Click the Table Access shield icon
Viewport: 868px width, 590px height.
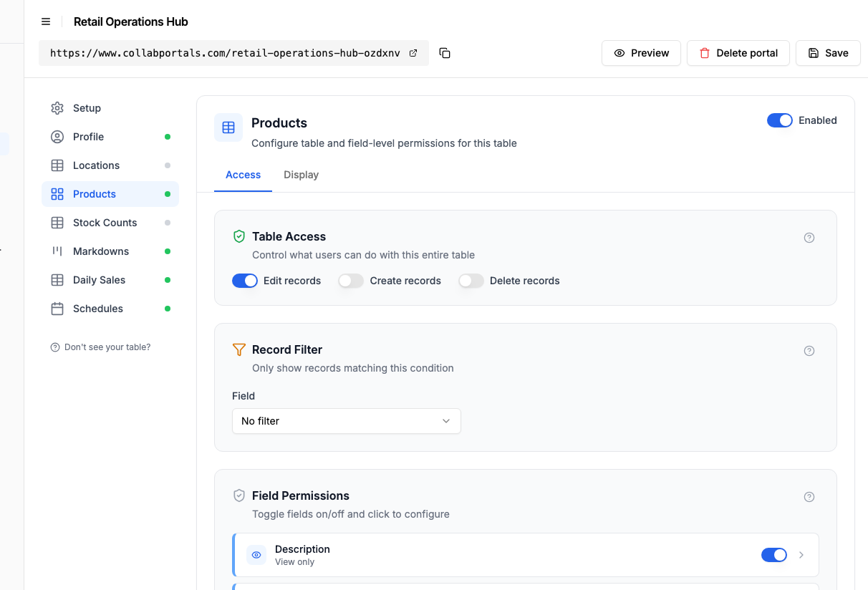[239, 236]
